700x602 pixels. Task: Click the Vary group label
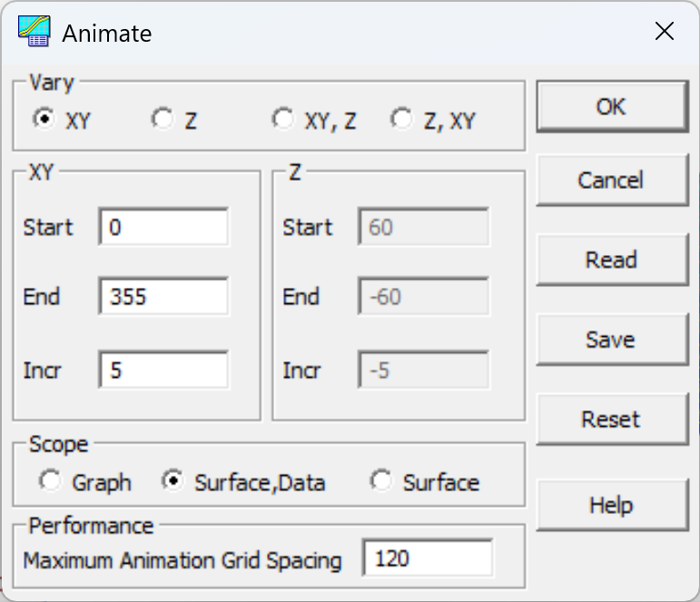coord(52,83)
